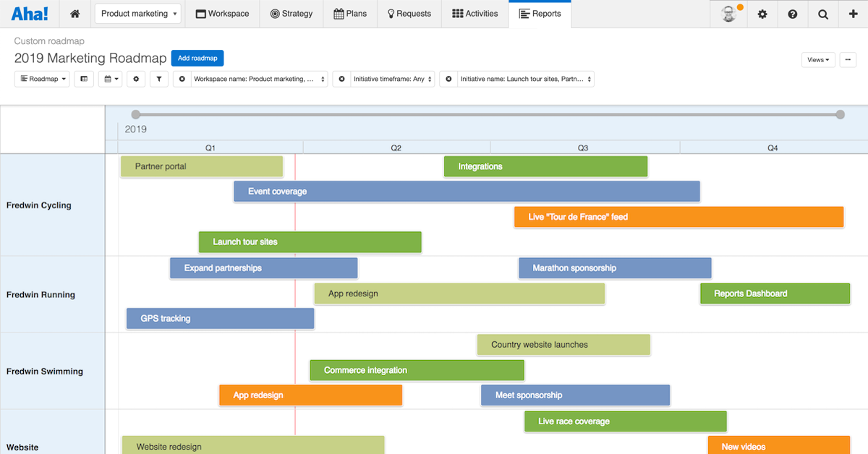Open the Meet sponsorship bar
The image size is (868, 454).
pos(575,395)
